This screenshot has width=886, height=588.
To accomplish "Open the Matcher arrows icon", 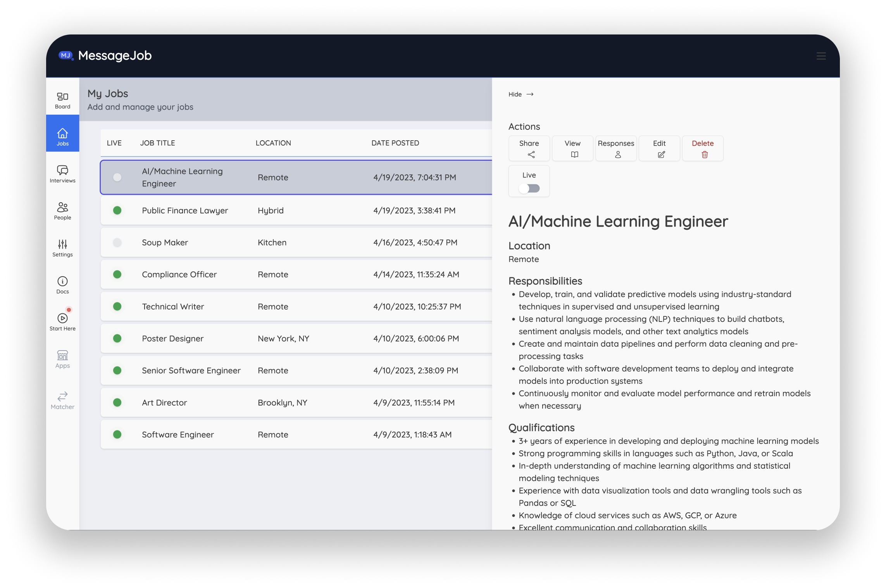I will pos(62,396).
